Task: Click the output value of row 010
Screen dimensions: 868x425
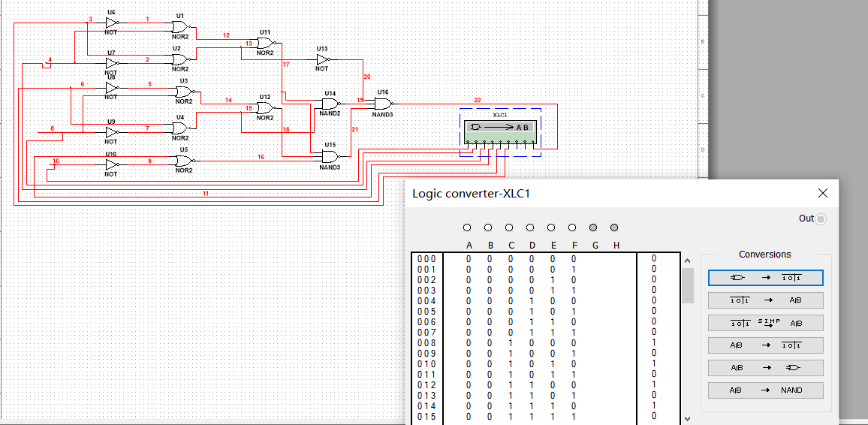Action: 654,363
